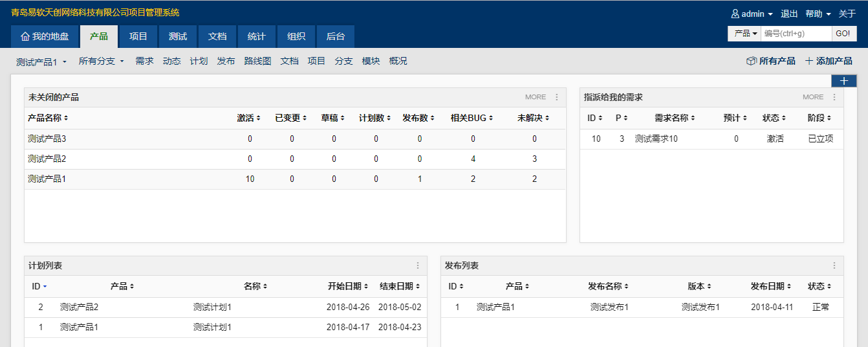Open the 测试产品2 product link
Viewport: 868px width, 347px height.
47,159
